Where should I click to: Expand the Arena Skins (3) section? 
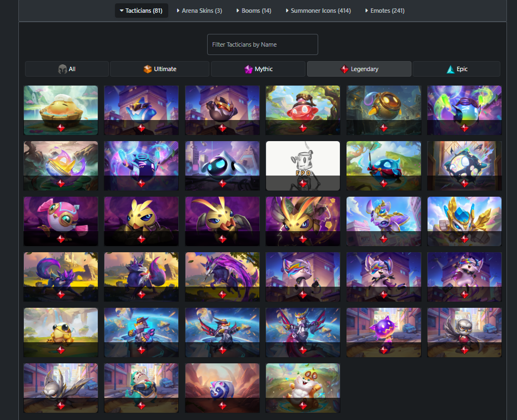(199, 11)
